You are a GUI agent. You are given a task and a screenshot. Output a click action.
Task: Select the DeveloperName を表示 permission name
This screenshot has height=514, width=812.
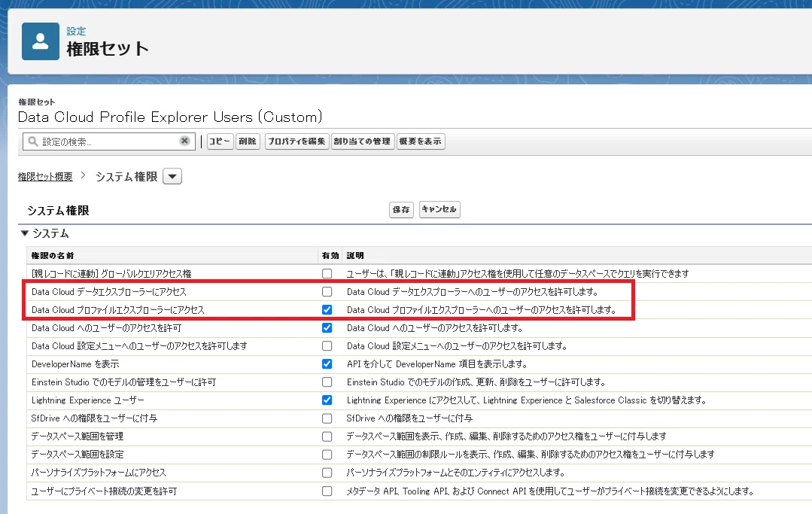(75, 364)
